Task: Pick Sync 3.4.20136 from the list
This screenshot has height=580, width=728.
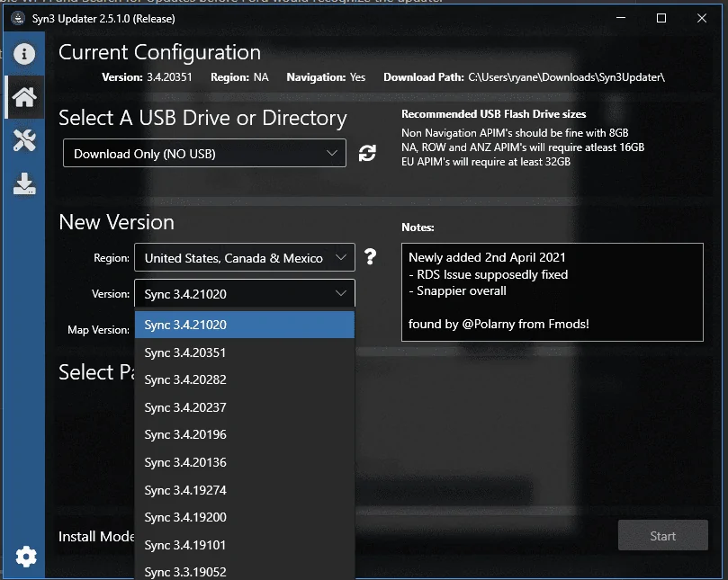Action: (245, 462)
